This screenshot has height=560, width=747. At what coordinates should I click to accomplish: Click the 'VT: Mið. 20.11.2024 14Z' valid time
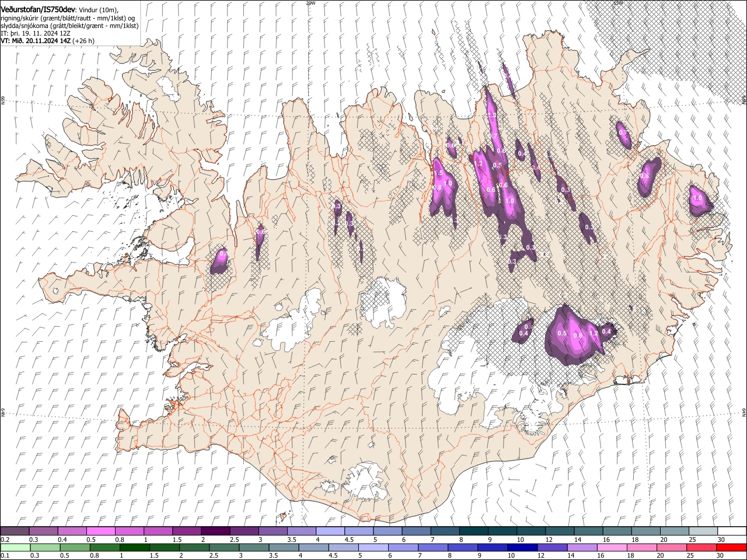(x=36, y=41)
